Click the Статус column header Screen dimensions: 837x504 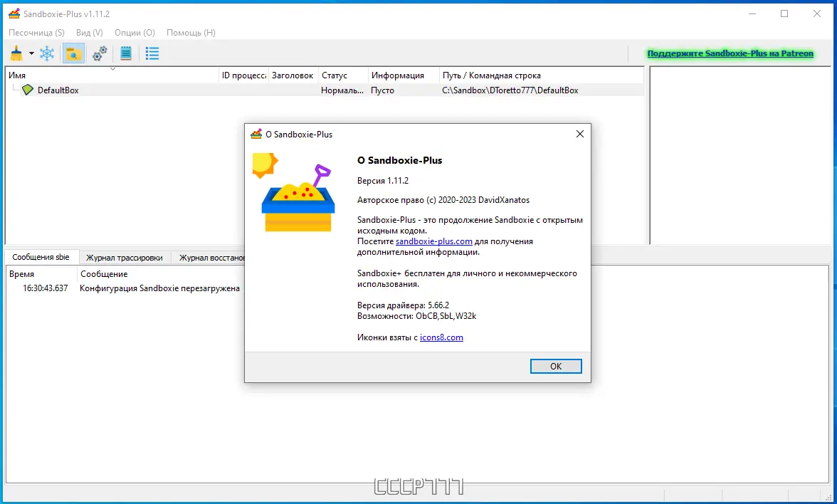[343, 75]
